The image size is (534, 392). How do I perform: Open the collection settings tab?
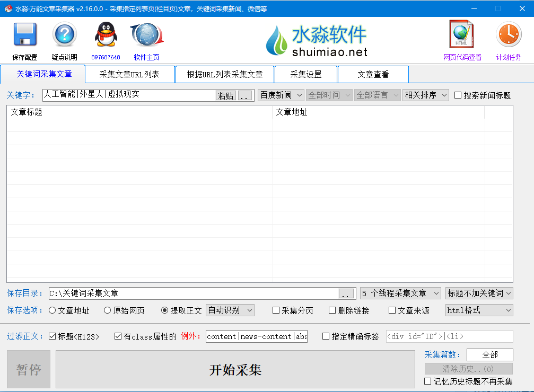pyautogui.click(x=305, y=74)
